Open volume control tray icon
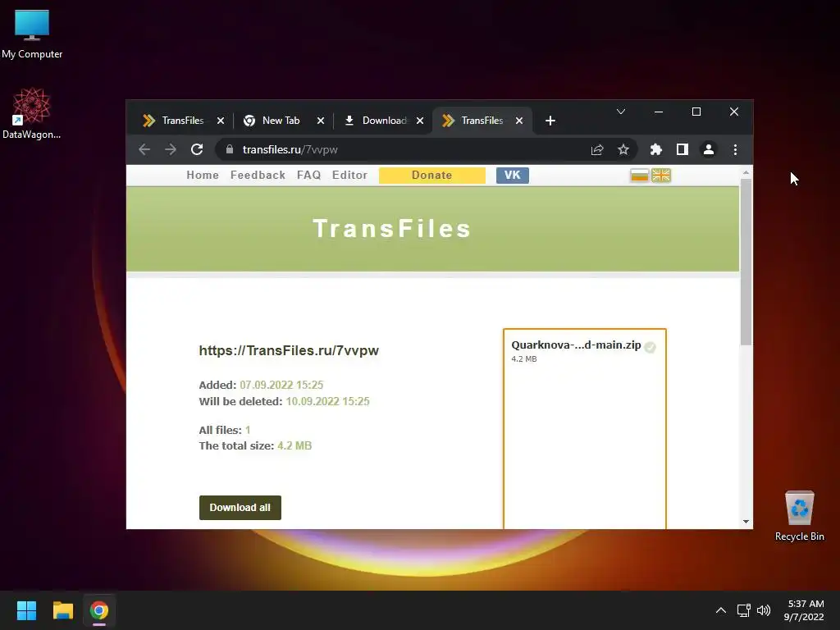This screenshot has height=630, width=840. [x=764, y=610]
